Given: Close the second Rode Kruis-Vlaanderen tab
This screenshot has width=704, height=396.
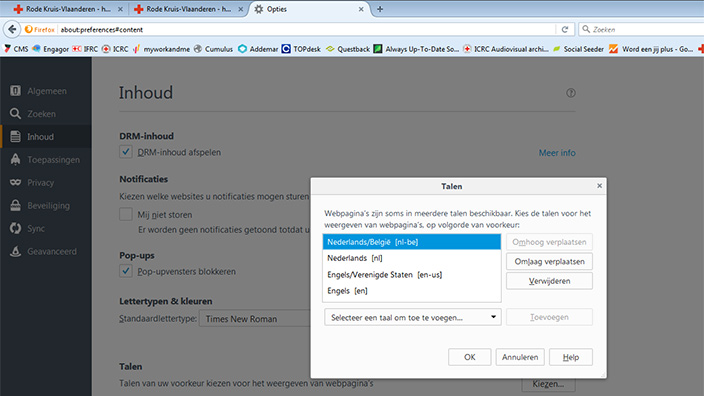Looking at the screenshot, I should tap(241, 9).
